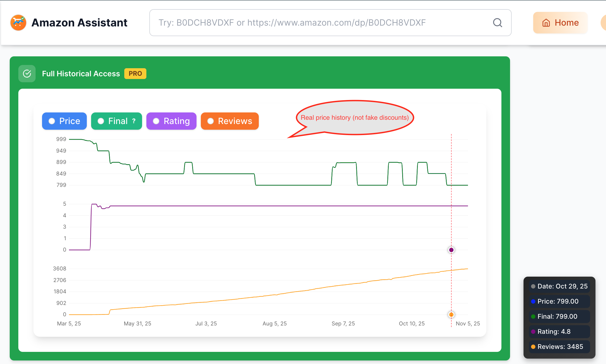This screenshot has height=364, width=606.
Task: Click Full Historical Access heading
Action: coord(81,74)
